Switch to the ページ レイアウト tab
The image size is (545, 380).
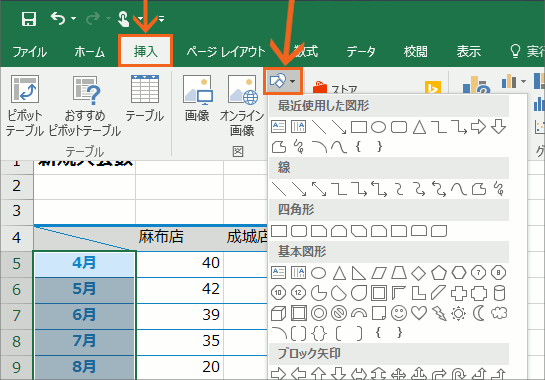[226, 52]
